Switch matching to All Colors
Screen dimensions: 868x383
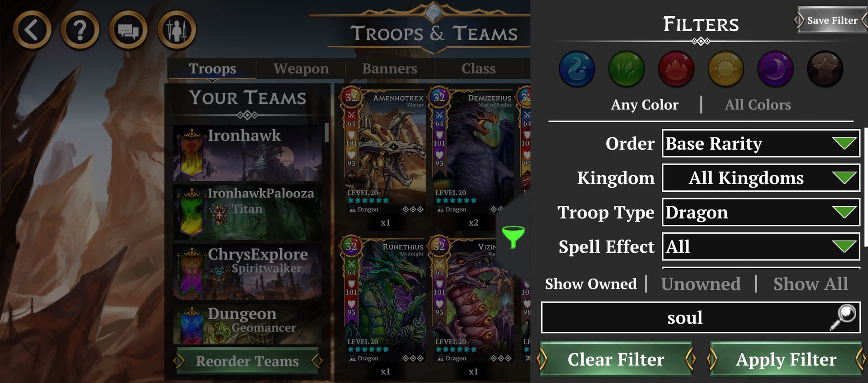[x=758, y=105]
